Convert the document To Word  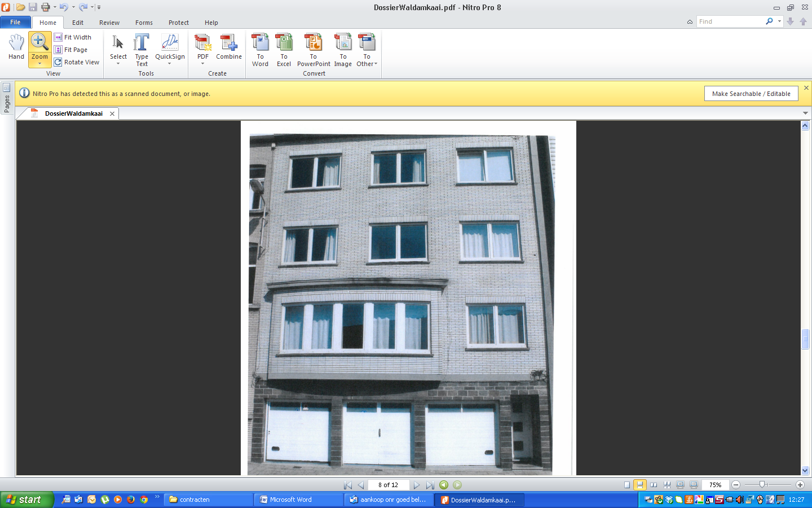click(x=260, y=50)
